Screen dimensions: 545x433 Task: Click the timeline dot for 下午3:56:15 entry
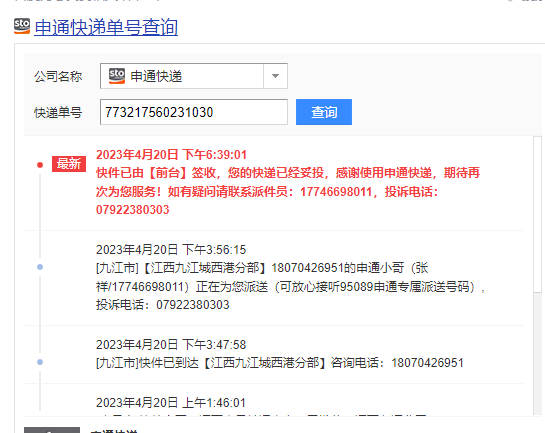coord(40,267)
